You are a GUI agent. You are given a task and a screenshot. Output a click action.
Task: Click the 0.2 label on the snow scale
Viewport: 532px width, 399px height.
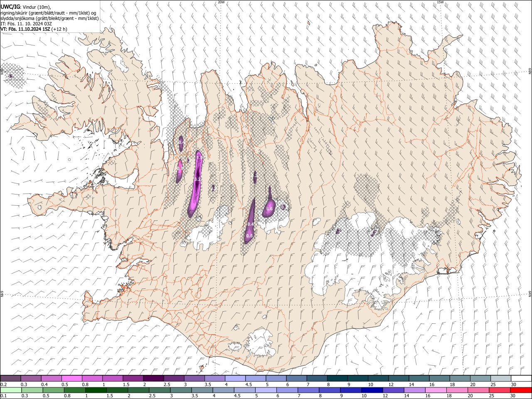point(3,384)
